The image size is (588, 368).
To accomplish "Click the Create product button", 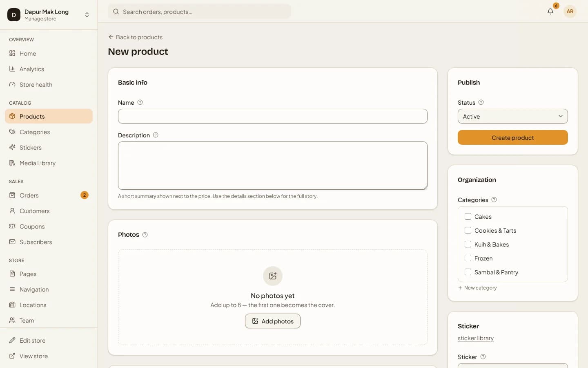I will pyautogui.click(x=513, y=137).
